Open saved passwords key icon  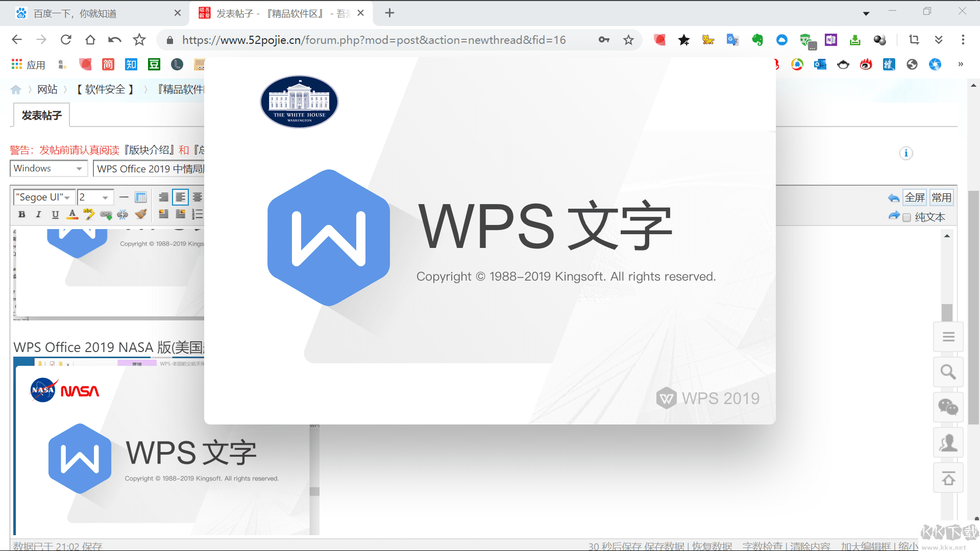coord(604,40)
